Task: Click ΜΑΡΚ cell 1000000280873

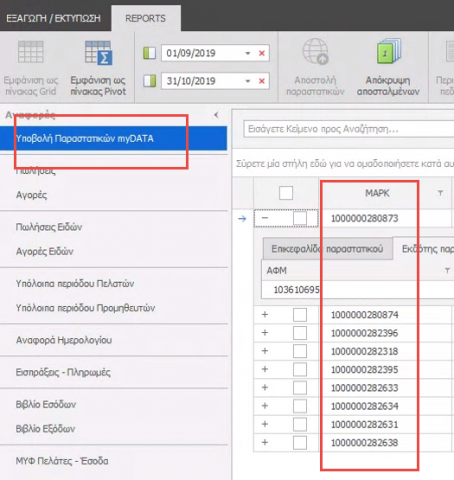Action: click(365, 219)
